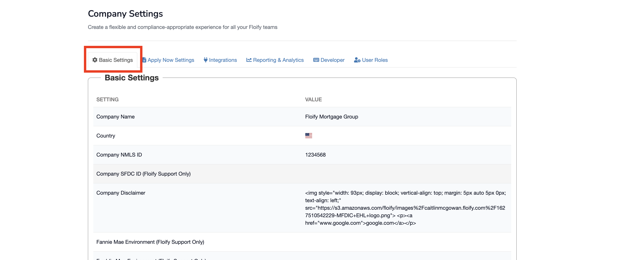Click the keyboard icon next to Developer
The height and width of the screenshot is (260, 644).
[x=316, y=60]
